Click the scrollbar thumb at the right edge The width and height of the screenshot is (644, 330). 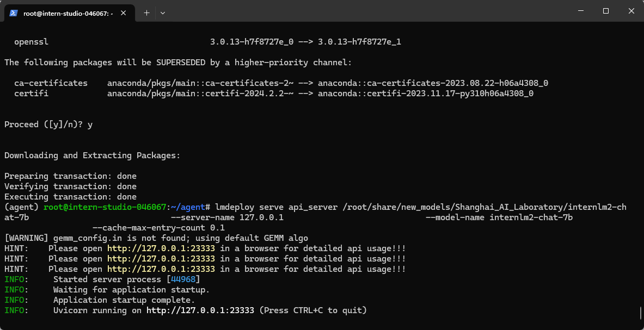(x=640, y=313)
